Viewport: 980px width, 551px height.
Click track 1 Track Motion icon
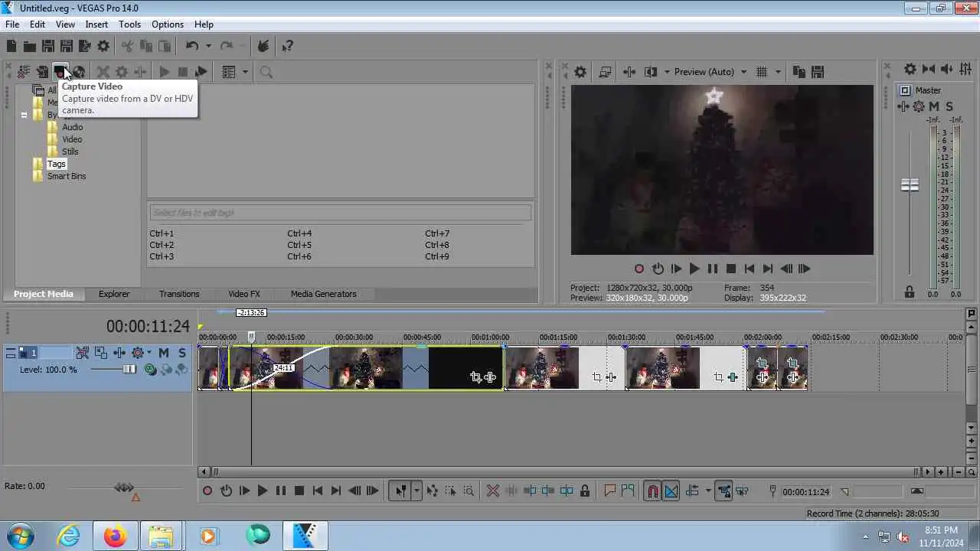tap(101, 353)
